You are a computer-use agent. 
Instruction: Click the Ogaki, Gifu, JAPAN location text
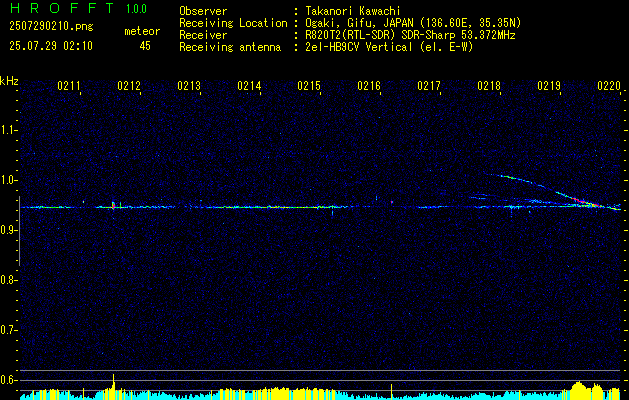coord(413,23)
